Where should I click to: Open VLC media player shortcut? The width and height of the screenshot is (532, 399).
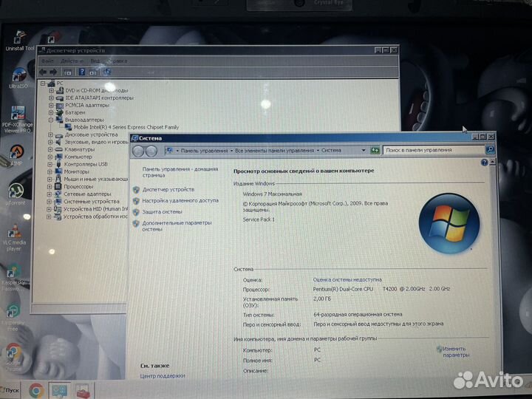coord(14,237)
